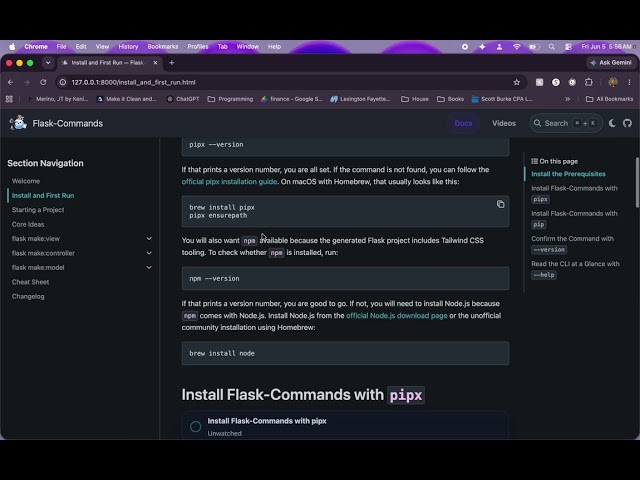Open the Changelog sidebar page

click(28, 296)
